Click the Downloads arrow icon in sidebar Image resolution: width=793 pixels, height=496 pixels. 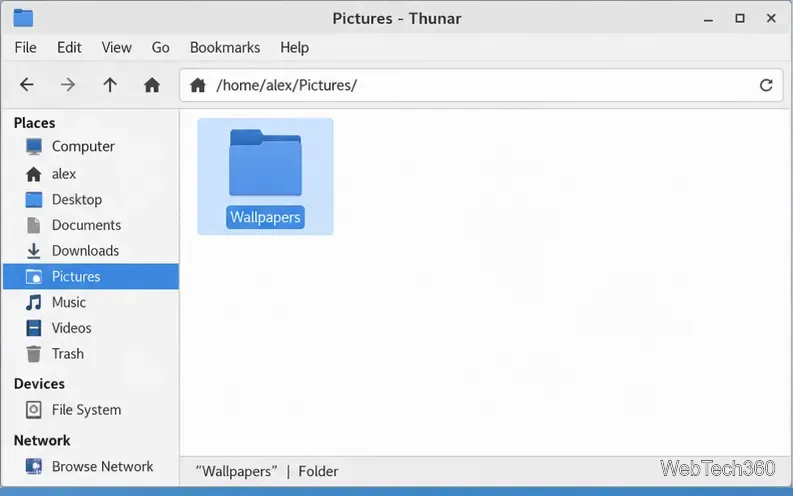pos(34,251)
